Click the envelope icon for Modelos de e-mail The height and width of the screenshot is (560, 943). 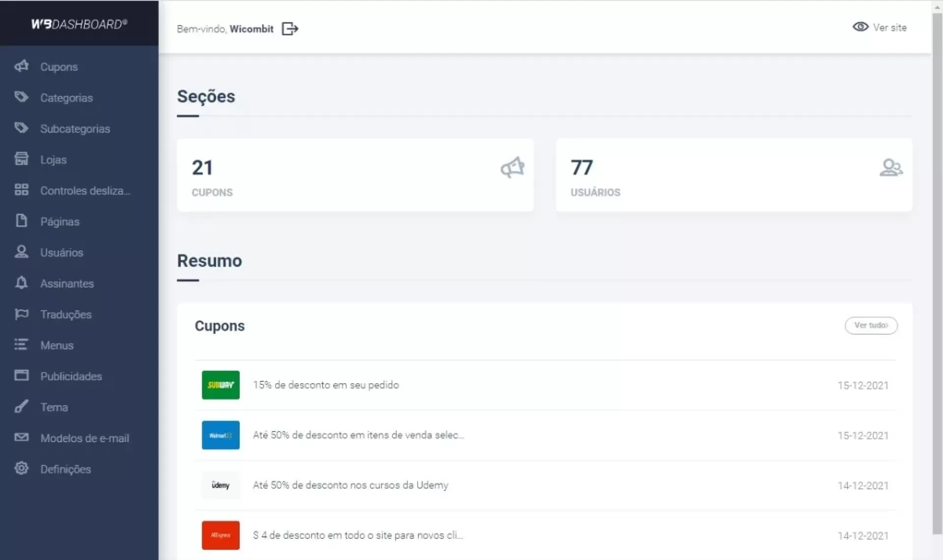(x=21, y=437)
